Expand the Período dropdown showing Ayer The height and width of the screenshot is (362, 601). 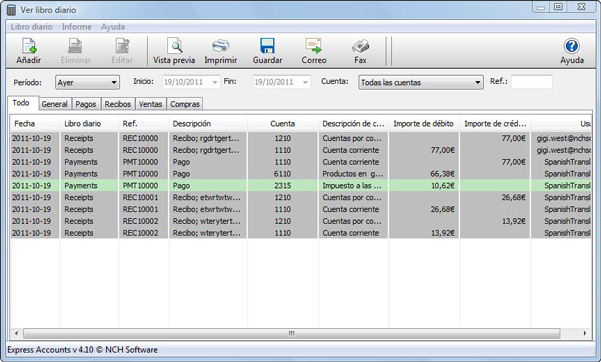[87, 82]
